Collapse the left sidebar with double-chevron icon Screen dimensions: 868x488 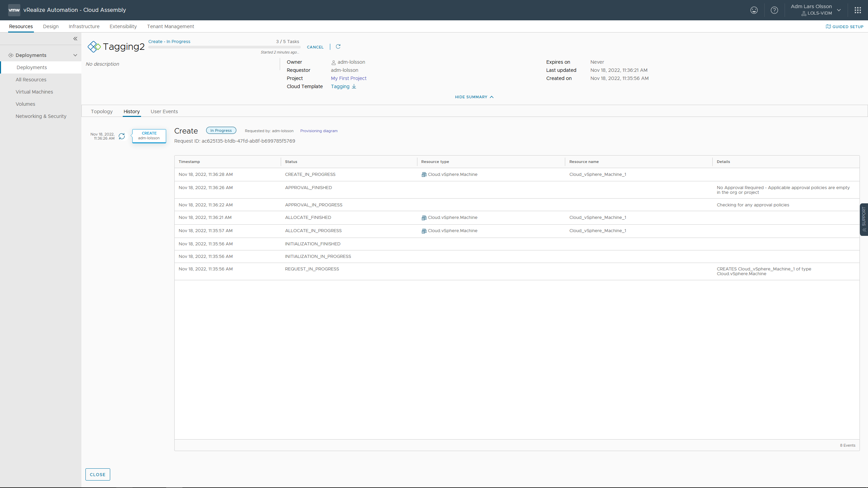[75, 39]
